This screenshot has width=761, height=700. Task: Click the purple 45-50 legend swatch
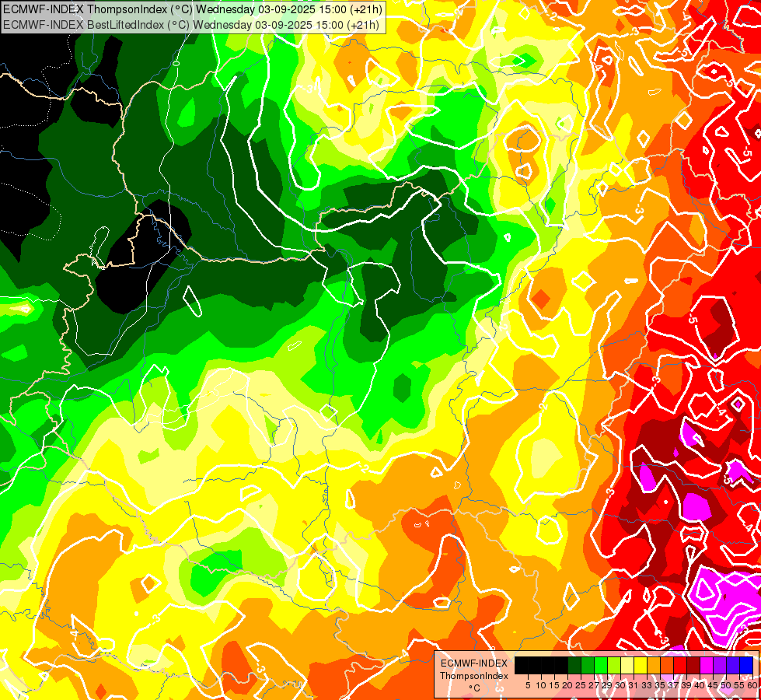point(720,665)
